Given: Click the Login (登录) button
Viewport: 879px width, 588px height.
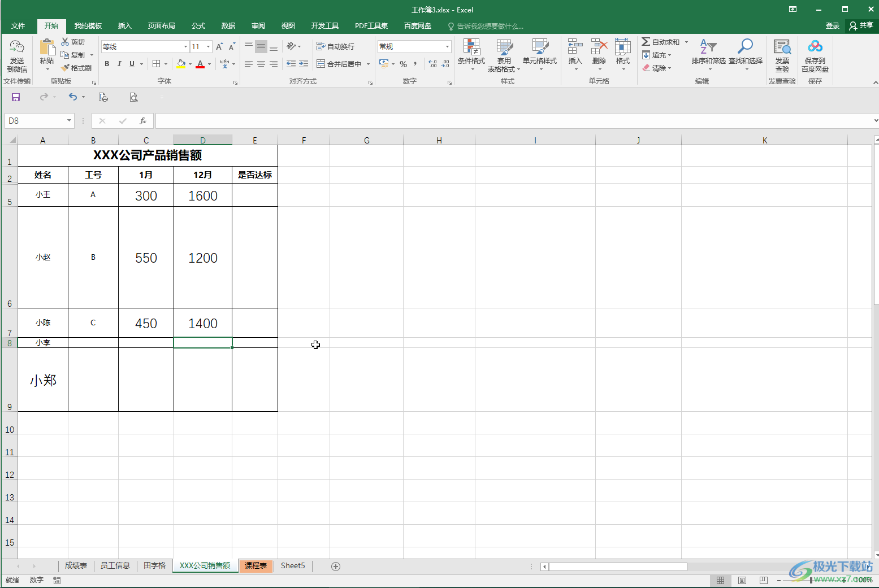Looking at the screenshot, I should point(832,26).
